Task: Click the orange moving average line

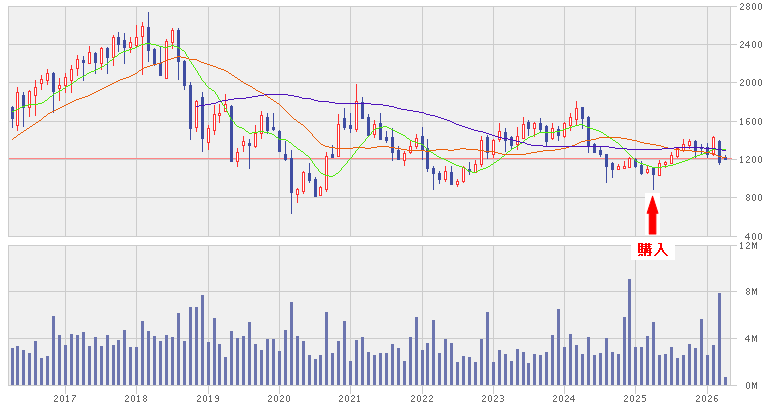Action: [250, 88]
